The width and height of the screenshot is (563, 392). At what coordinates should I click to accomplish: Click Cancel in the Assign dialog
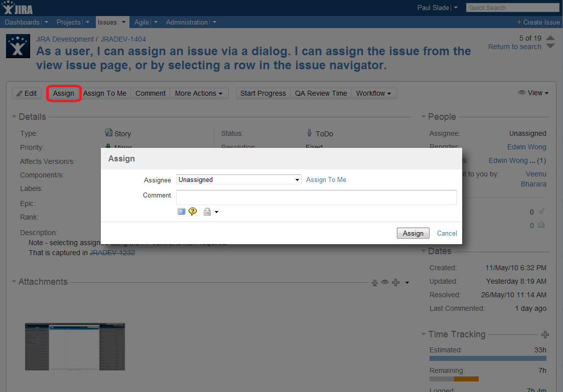point(447,233)
